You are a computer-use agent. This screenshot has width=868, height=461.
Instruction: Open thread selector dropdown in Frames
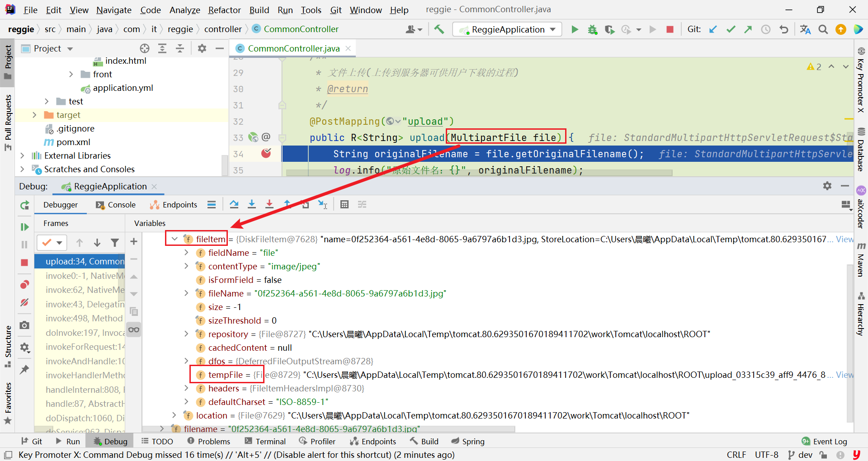(x=52, y=243)
